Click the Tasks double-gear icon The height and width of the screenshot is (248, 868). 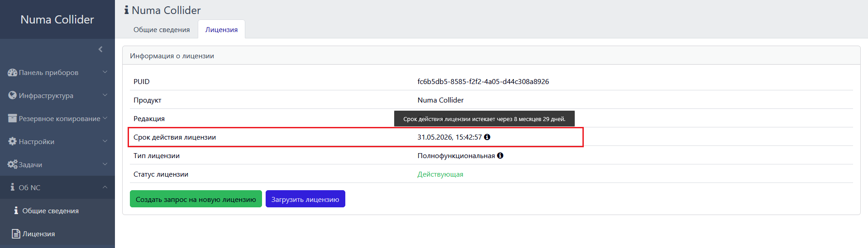[12, 164]
